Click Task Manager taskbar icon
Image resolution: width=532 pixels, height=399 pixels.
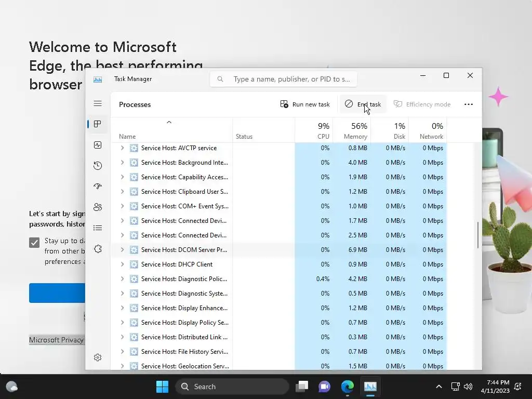pyautogui.click(x=370, y=387)
